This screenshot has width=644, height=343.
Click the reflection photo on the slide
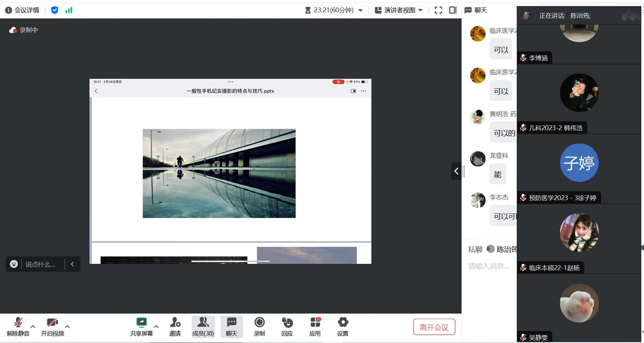click(219, 173)
